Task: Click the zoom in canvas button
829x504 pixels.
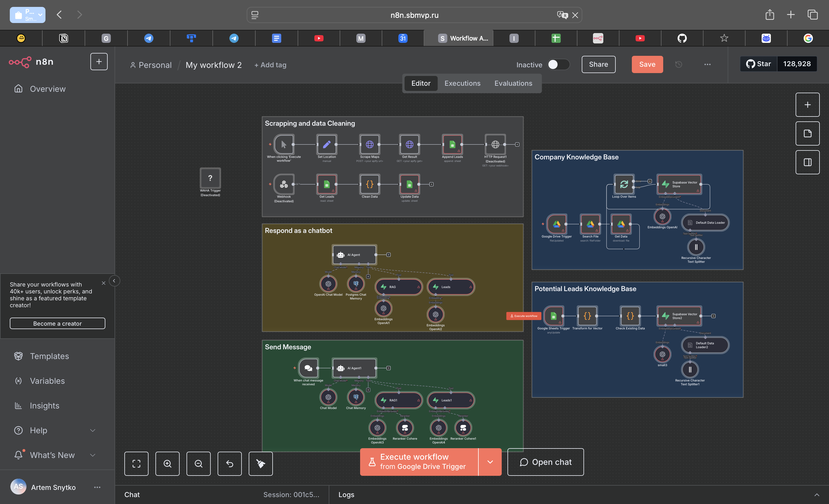Action: (167, 464)
